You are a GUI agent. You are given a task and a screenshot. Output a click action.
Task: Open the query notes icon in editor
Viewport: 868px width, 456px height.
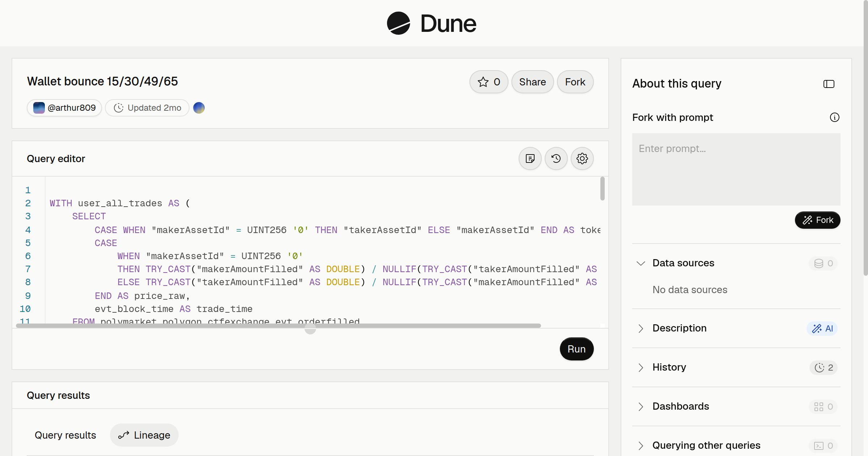tap(530, 159)
